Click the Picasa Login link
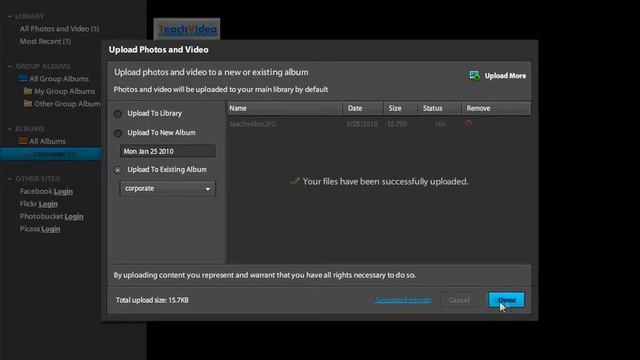Image resolution: width=640 pixels, height=360 pixels. [51, 229]
